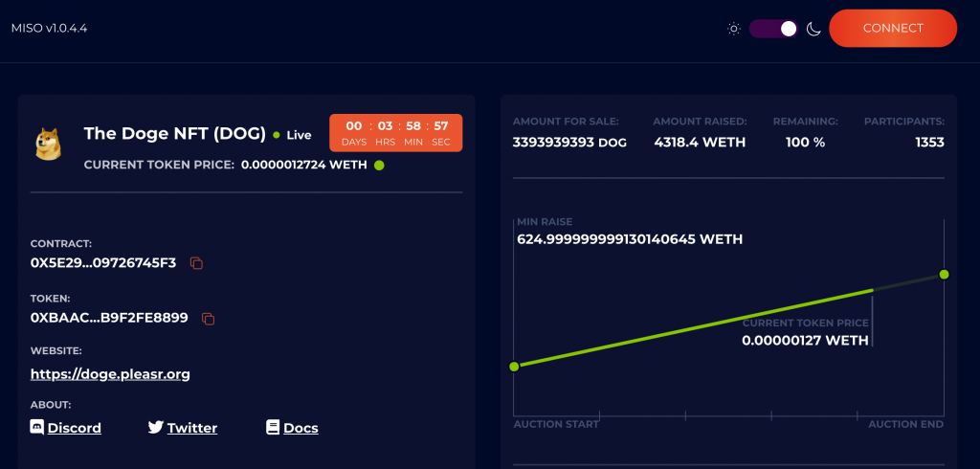Click the Doge token avatar
This screenshot has width=980, height=469.
[48, 145]
